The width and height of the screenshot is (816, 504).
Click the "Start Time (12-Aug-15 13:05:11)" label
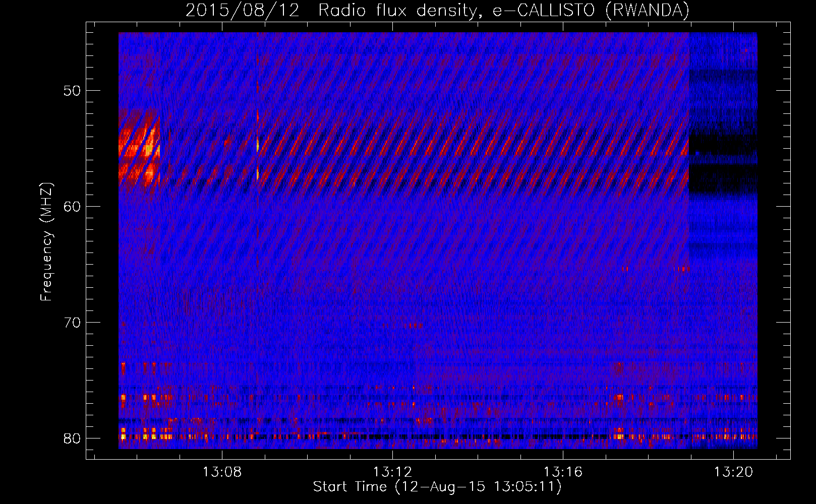437,487
